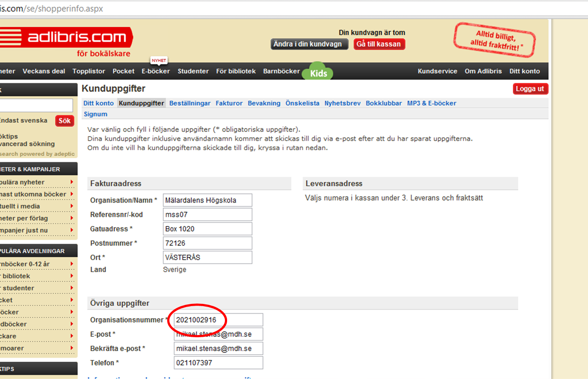Expand the arrow beside '0-12 år' sidebar row
Image resolution: width=588 pixels, height=379 pixels.
pos(72,264)
